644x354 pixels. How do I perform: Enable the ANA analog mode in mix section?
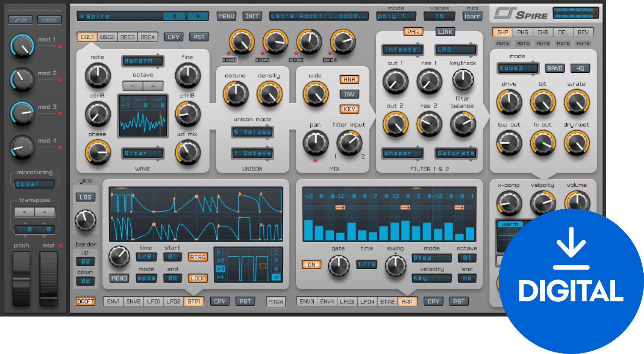tap(349, 80)
